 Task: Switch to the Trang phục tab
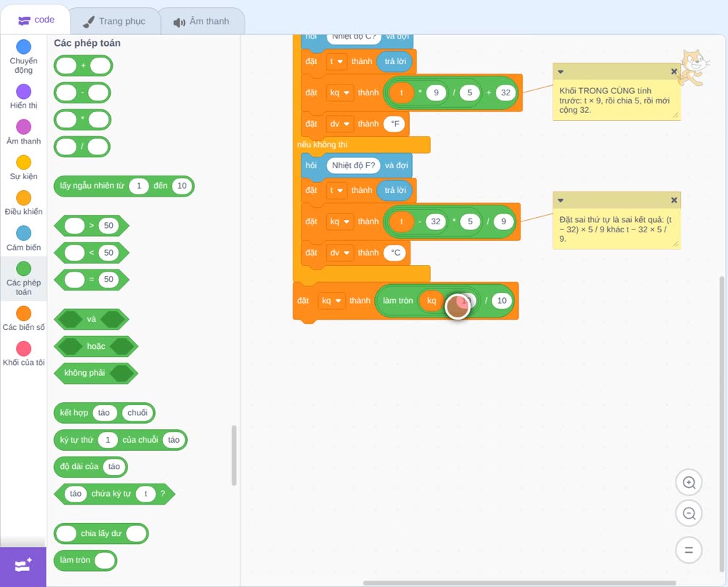tap(114, 21)
